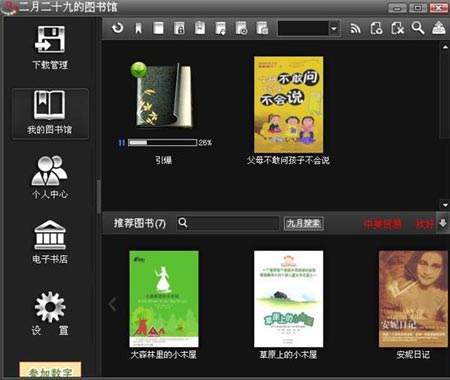
Task: Pause the 引爆 book download
Action: [121, 143]
